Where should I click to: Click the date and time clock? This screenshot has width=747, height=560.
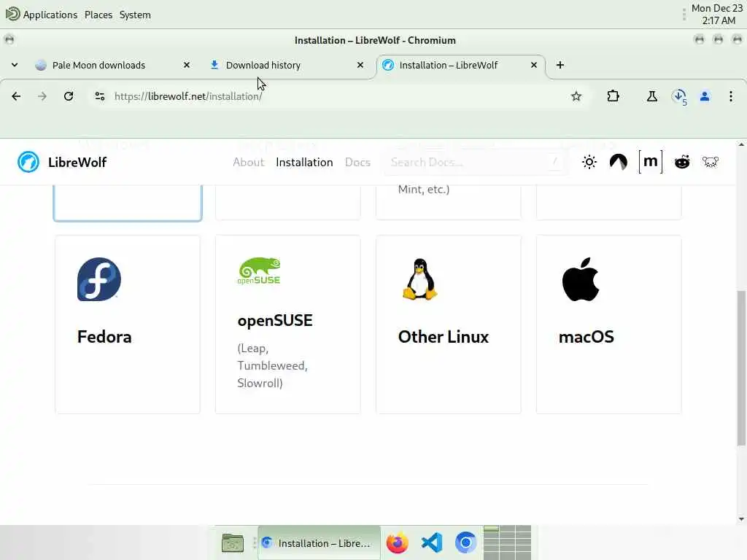pos(716,15)
